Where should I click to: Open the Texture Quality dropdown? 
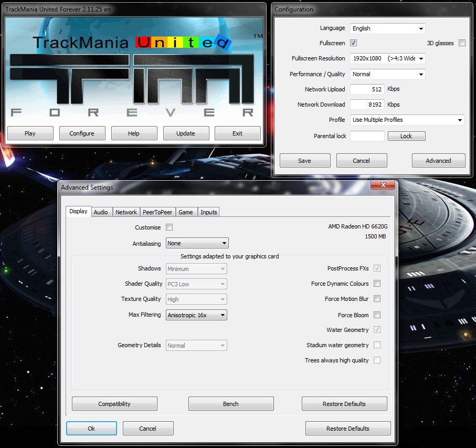click(196, 299)
